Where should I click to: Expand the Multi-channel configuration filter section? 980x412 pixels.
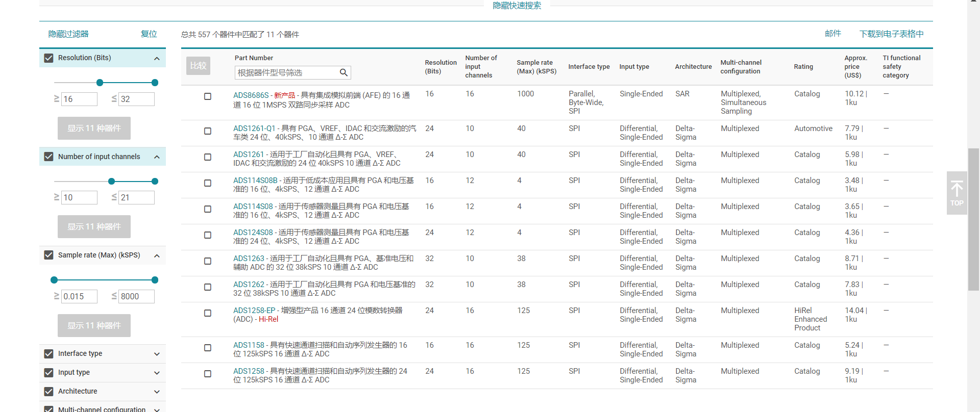tap(157, 409)
